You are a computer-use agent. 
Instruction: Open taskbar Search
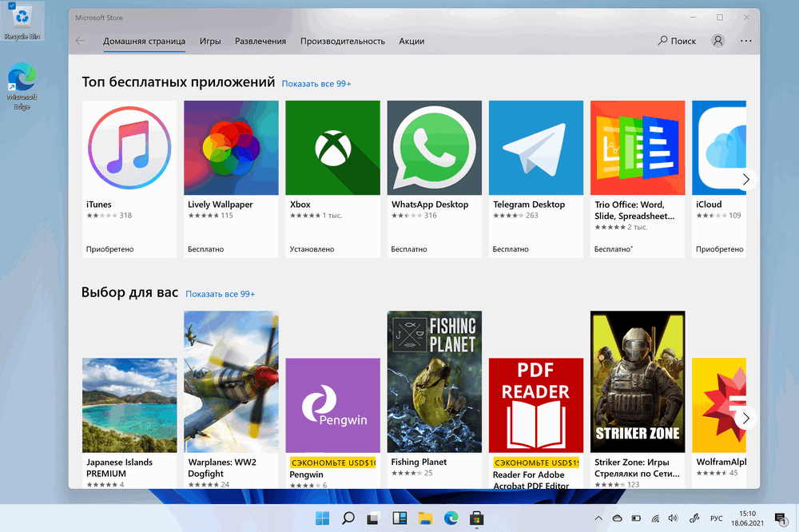coord(348,518)
